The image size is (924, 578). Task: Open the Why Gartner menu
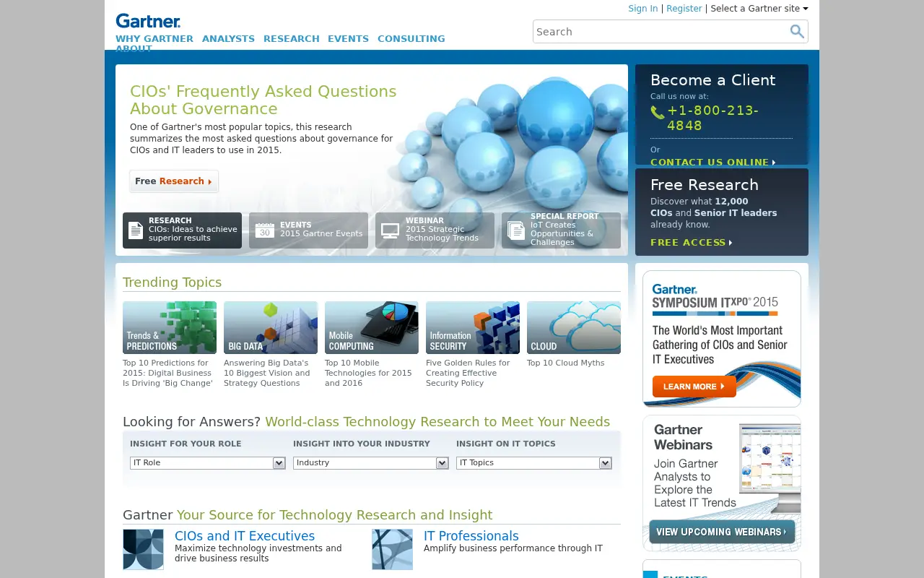click(x=154, y=39)
